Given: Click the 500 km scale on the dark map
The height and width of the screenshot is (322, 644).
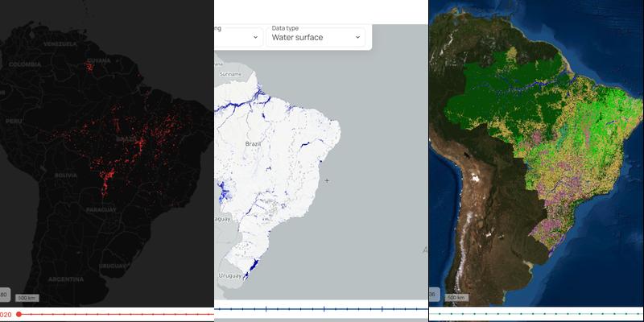Looking at the screenshot, I should (27, 298).
